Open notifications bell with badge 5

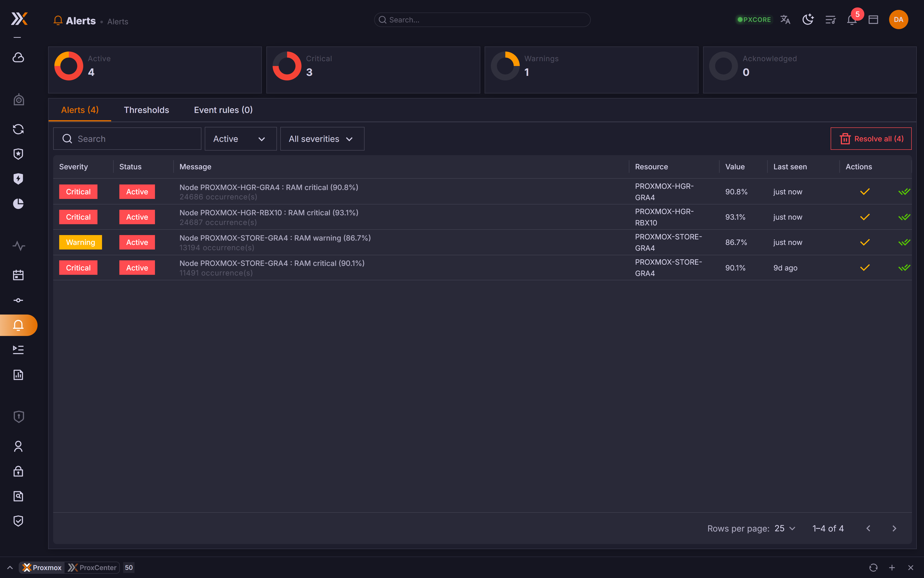pyautogui.click(x=852, y=20)
